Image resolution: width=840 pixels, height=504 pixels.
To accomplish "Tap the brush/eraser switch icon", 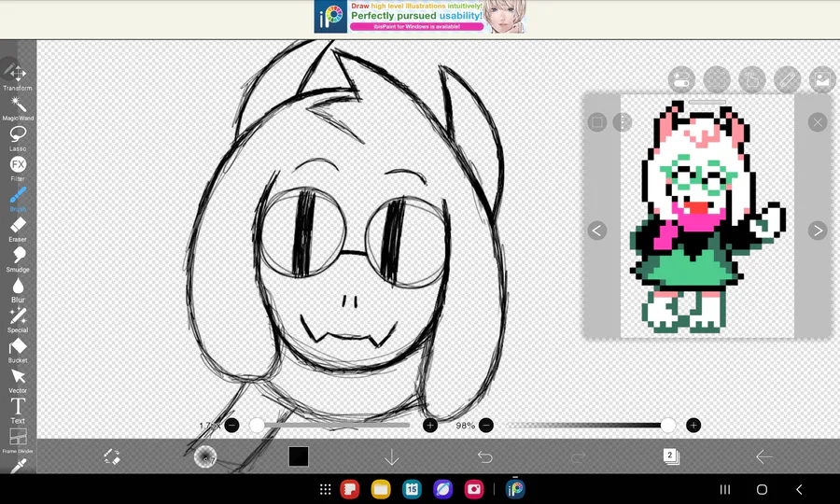I will 111,456.
